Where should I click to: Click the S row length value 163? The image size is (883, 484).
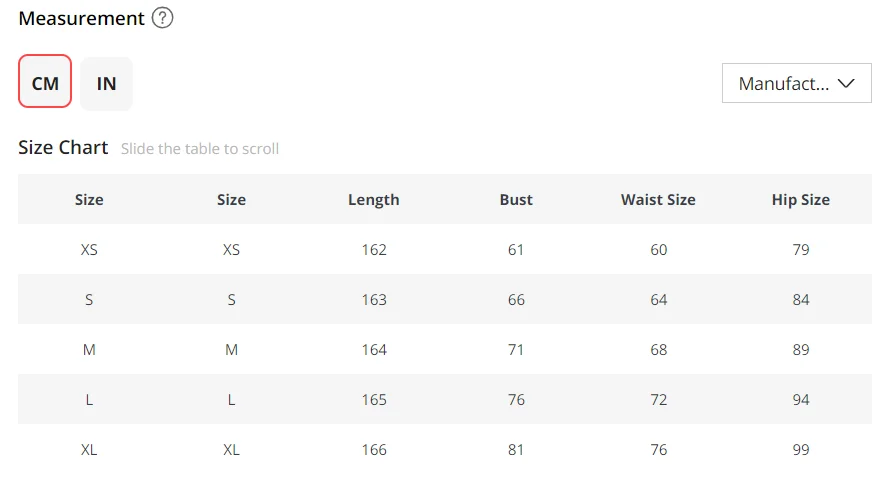(x=374, y=299)
